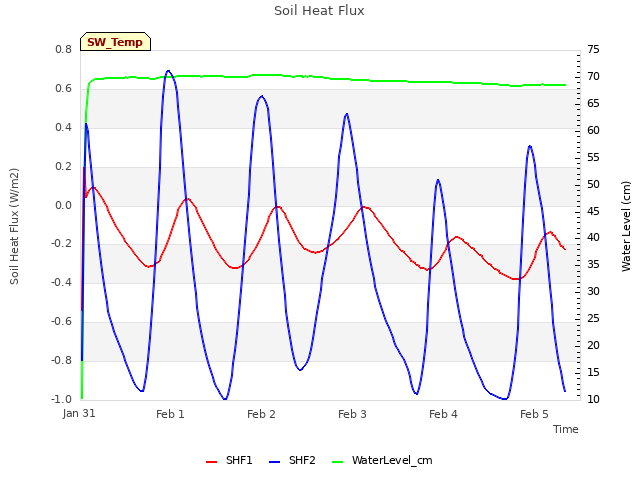Viewport: 640px width, 480px height.
Task: Click the 60 right axis value
Action: [x=593, y=130]
